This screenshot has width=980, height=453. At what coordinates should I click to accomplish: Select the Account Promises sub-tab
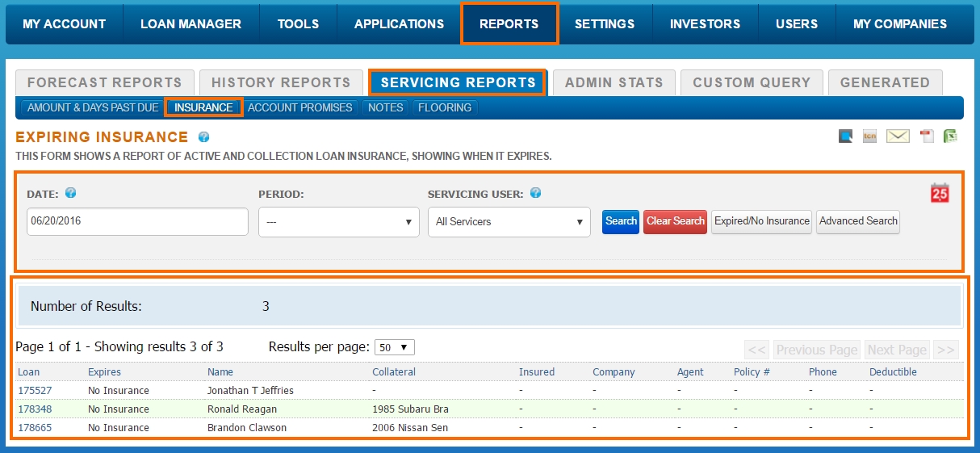click(300, 107)
